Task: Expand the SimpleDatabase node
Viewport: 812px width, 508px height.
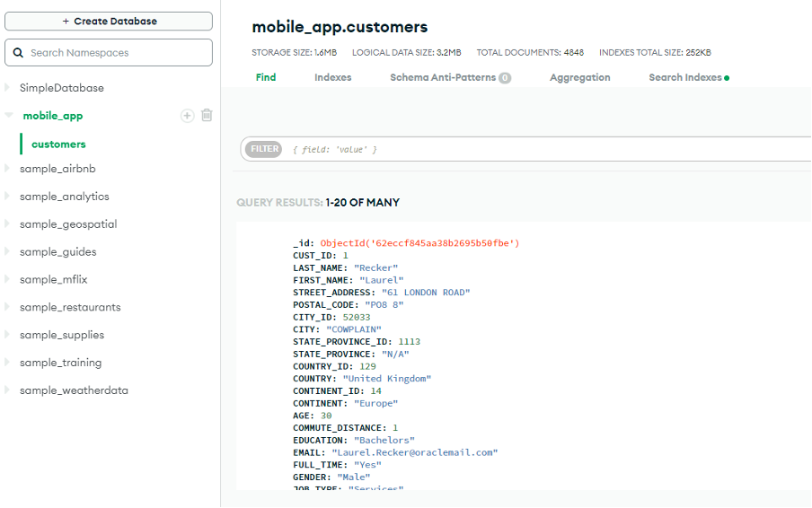Action: coord(6,87)
